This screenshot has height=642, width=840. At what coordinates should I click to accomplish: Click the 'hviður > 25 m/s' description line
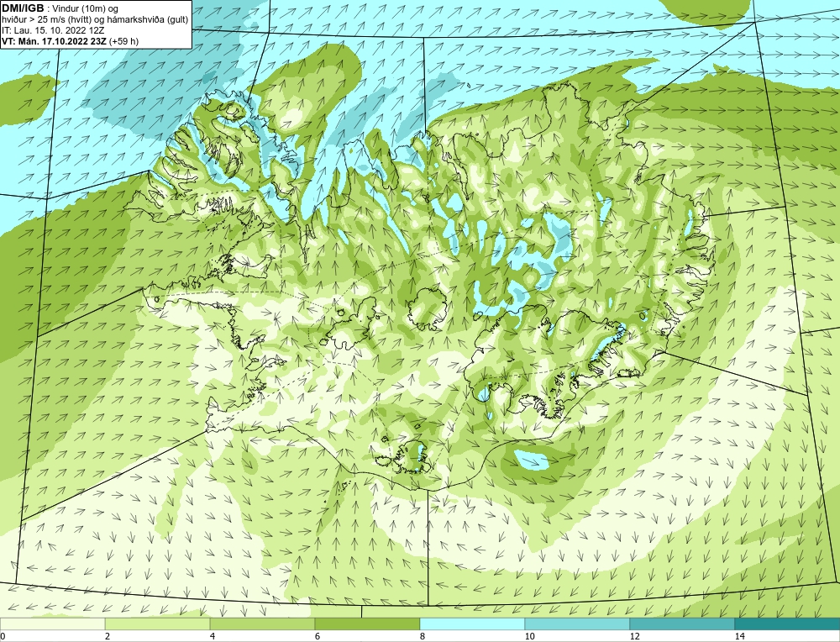pos(95,19)
